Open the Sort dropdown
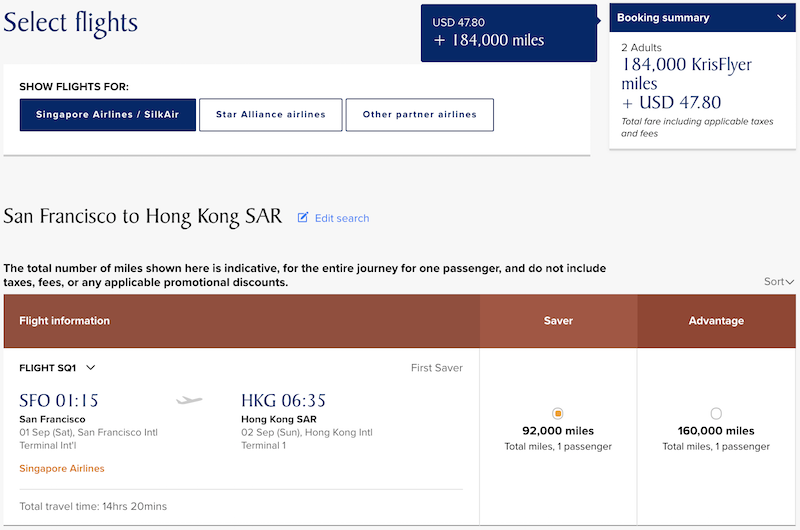 pos(779,282)
